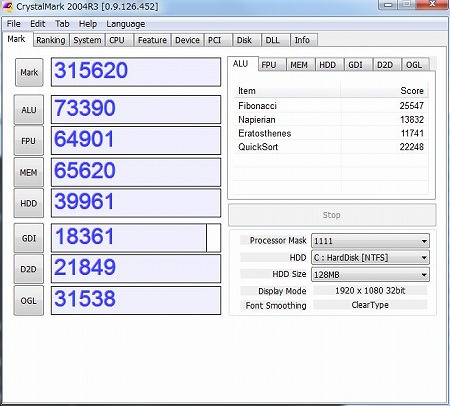Run the HDD benchmark button
This screenshot has height=406, width=450.
tap(29, 203)
